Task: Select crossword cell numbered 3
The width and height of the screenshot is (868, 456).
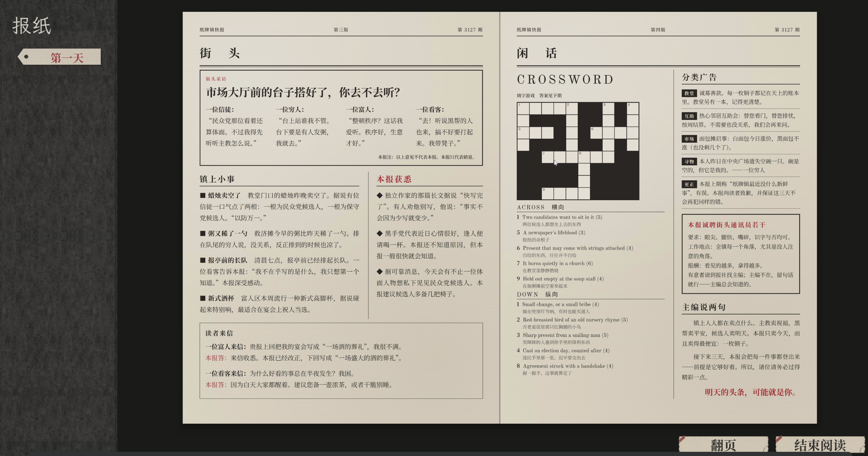Action: point(608,108)
